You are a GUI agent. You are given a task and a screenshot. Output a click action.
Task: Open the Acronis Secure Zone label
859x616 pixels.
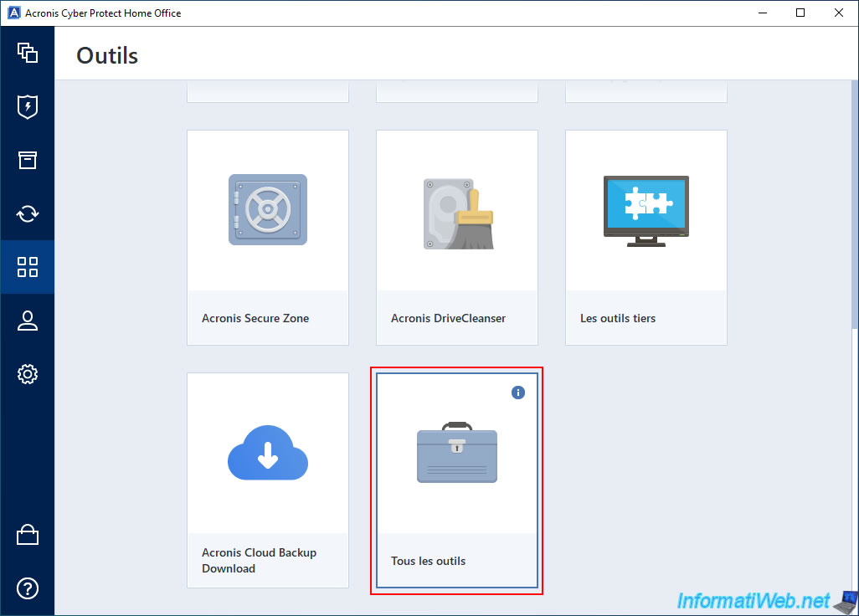(255, 318)
